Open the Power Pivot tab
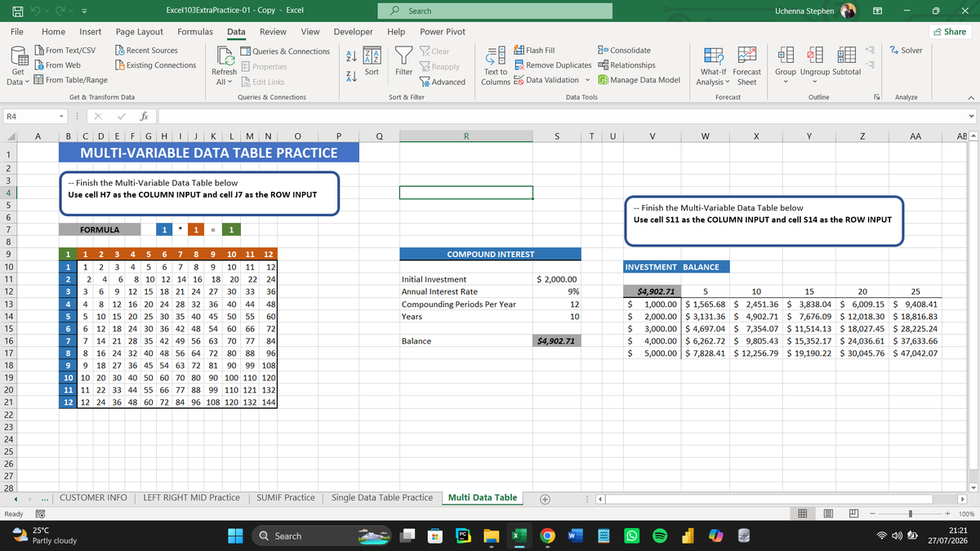980x551 pixels. coord(442,31)
